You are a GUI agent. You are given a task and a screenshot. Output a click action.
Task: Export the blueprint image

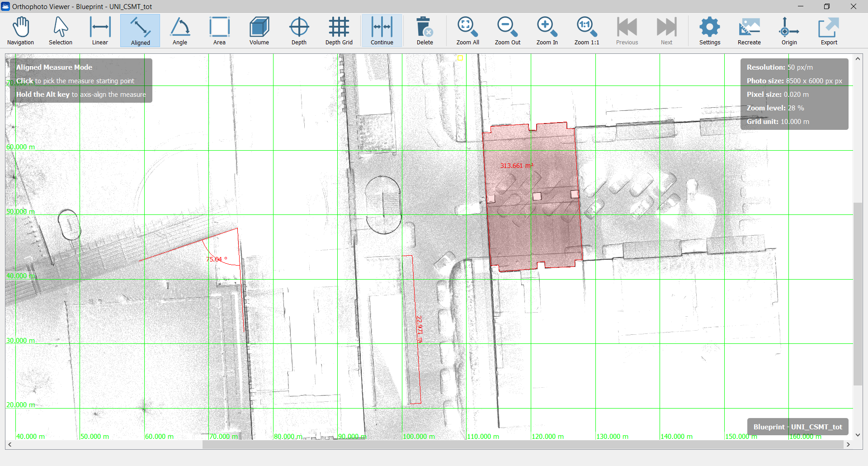829,31
